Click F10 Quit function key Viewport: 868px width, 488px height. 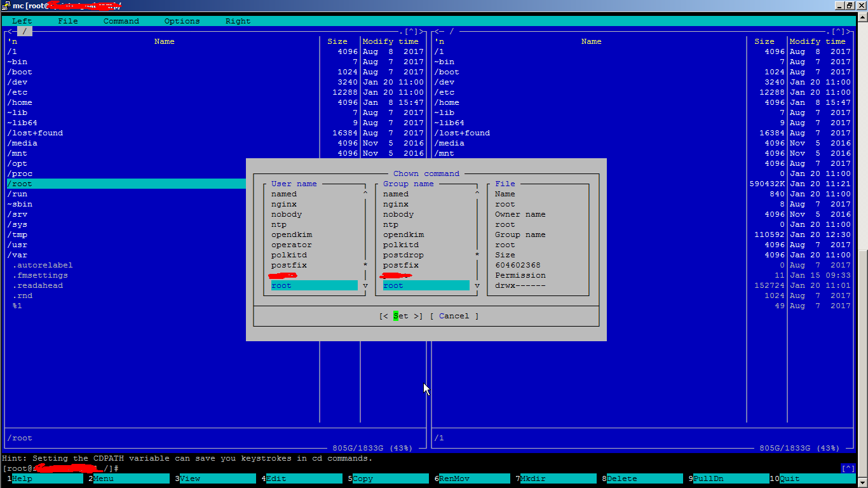pyautogui.click(x=813, y=478)
